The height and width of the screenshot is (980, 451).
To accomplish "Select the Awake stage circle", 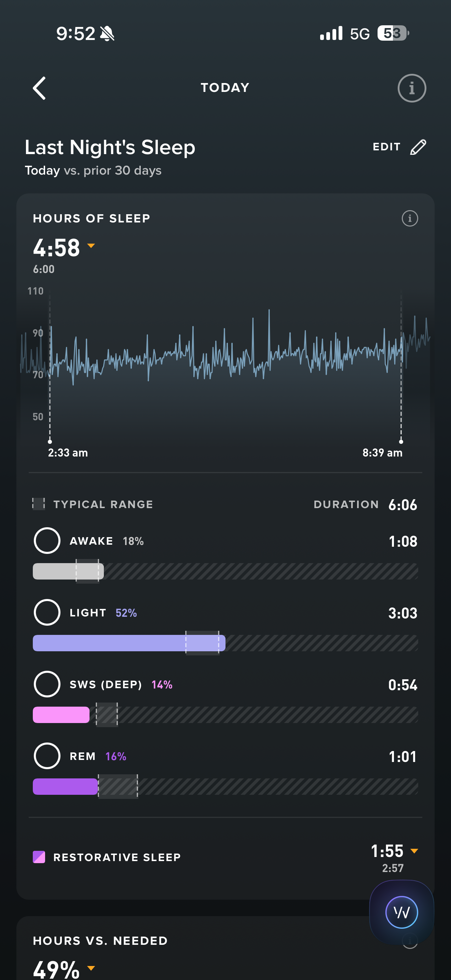I will click(47, 541).
